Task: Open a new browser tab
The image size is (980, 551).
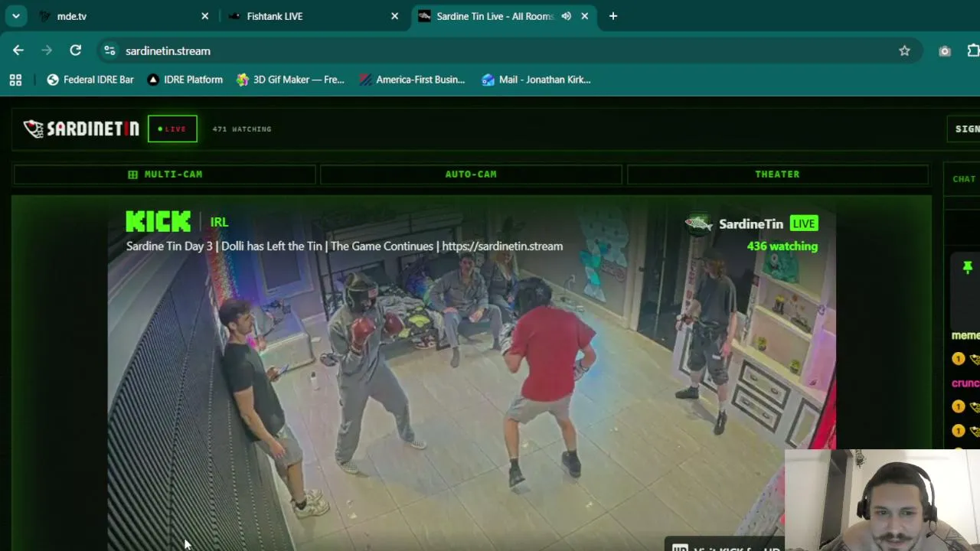Action: click(x=612, y=16)
